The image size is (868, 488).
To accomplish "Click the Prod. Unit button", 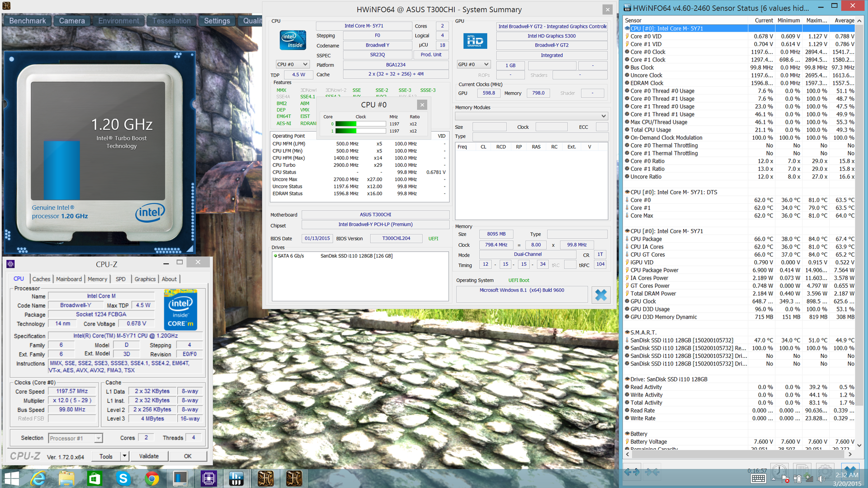I will click(x=431, y=55).
